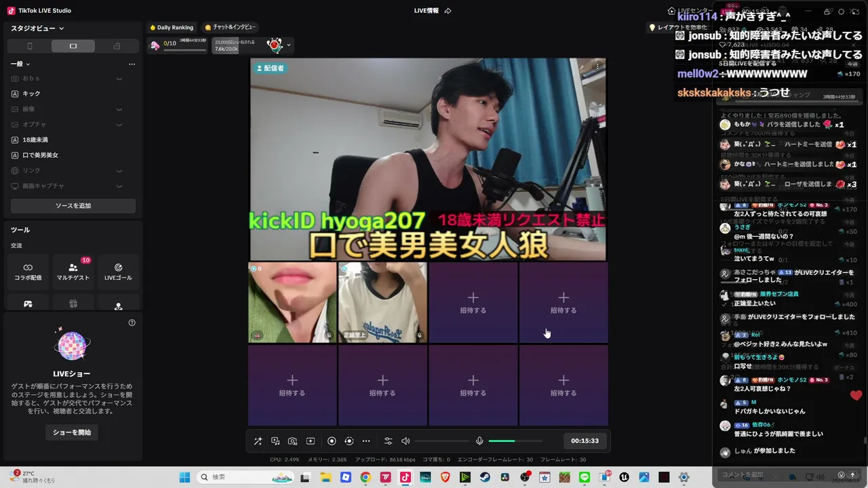This screenshot has height=488, width=868.
Task: Click the dashed-circle replay clip icon
Action: coord(349,441)
